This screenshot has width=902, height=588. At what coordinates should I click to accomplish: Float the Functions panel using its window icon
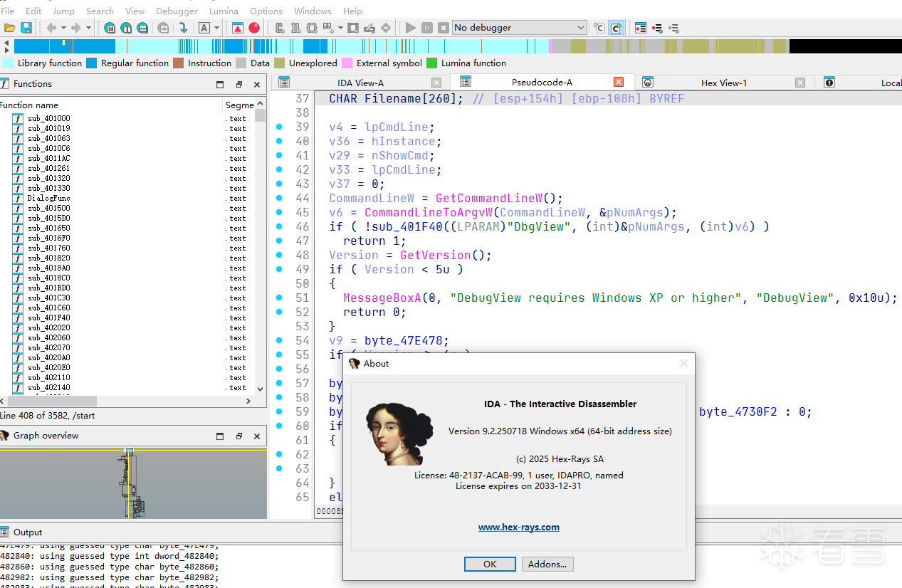pos(220,84)
